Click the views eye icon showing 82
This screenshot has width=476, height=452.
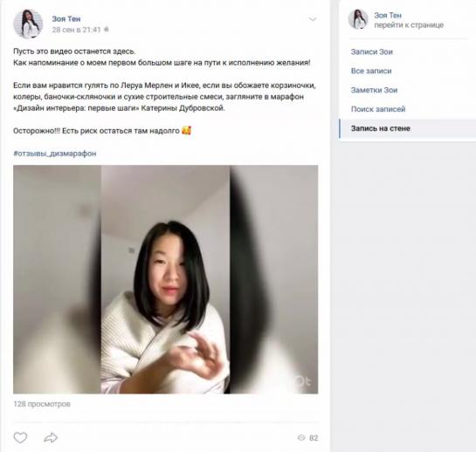click(x=301, y=437)
